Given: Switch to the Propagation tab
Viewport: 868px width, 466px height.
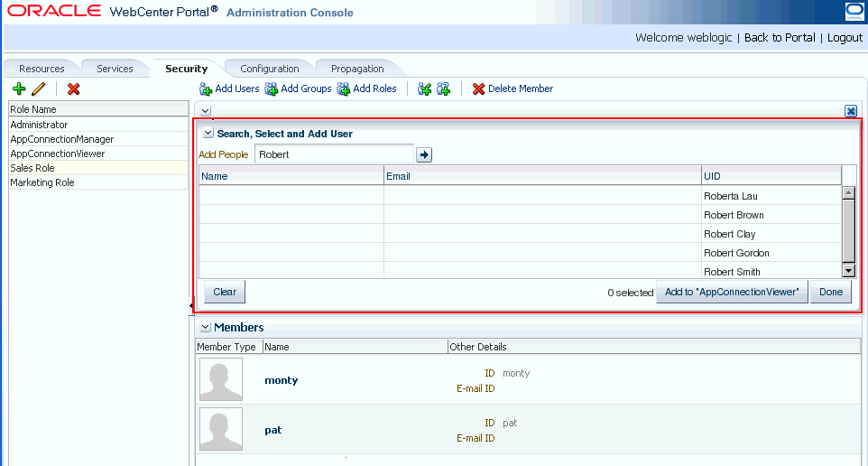Looking at the screenshot, I should coord(357,69).
